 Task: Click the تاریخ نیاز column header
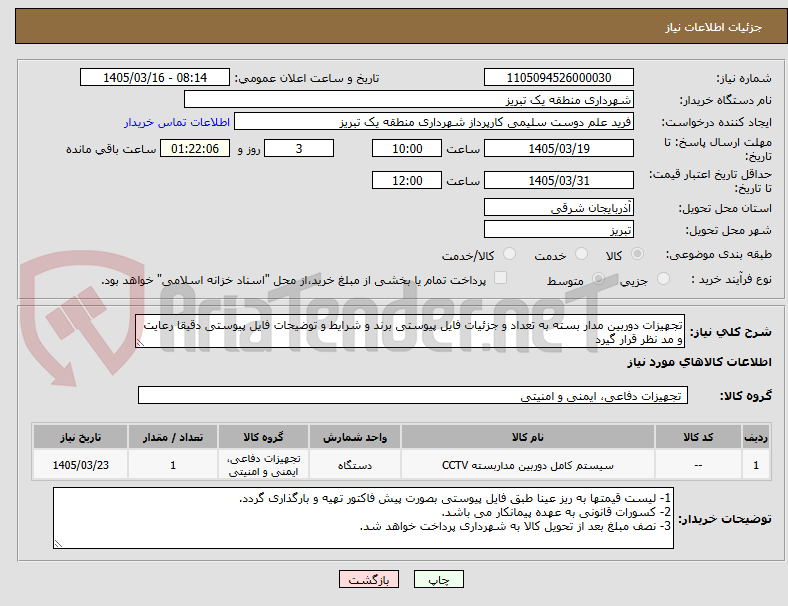point(80,437)
